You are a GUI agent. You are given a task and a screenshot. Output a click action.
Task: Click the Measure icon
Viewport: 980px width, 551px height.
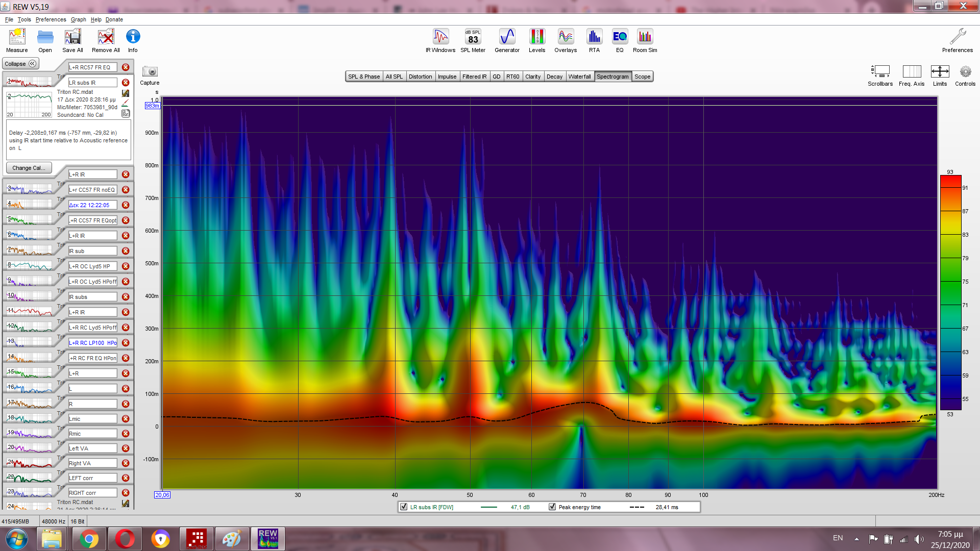pyautogui.click(x=17, y=37)
